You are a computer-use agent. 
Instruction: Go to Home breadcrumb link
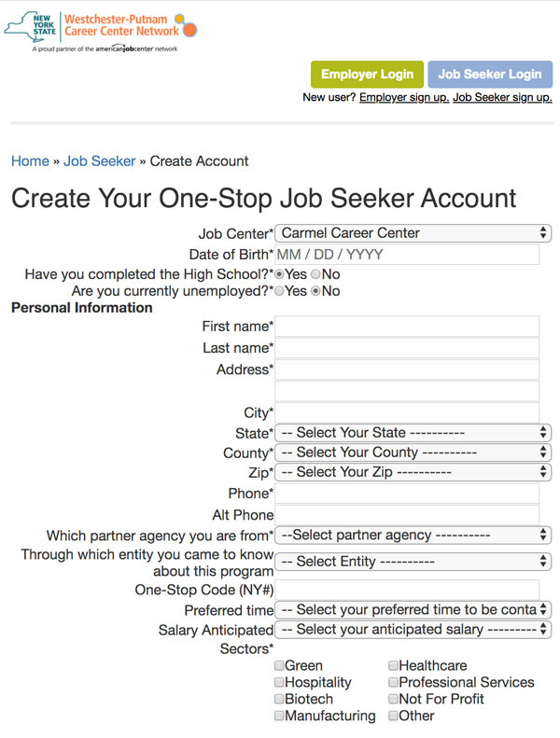click(x=30, y=161)
